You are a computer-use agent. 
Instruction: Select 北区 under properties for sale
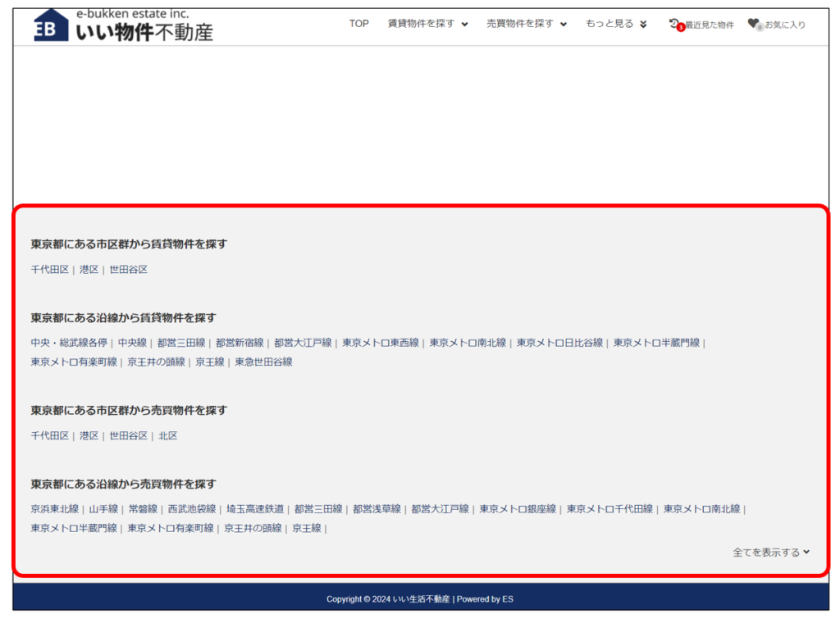(x=167, y=436)
